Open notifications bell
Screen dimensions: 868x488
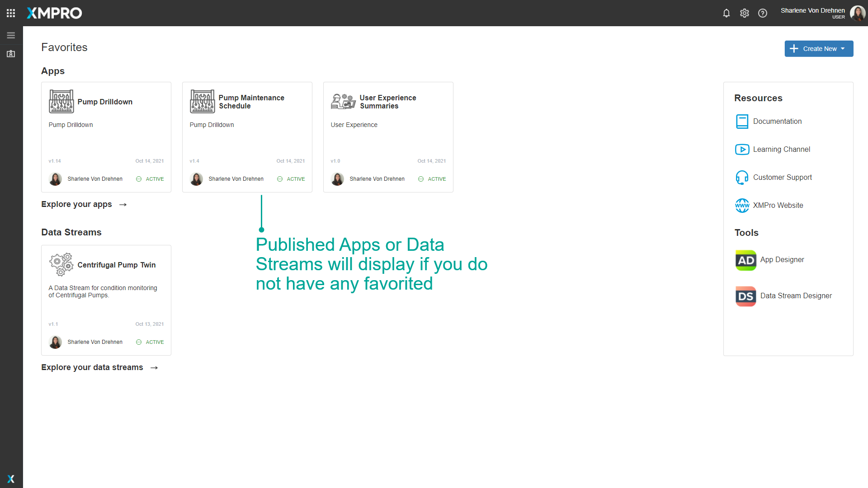click(x=726, y=13)
